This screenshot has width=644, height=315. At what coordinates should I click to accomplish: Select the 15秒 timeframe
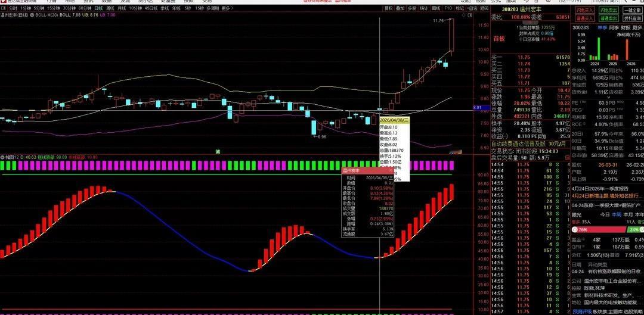tap(199, 8)
